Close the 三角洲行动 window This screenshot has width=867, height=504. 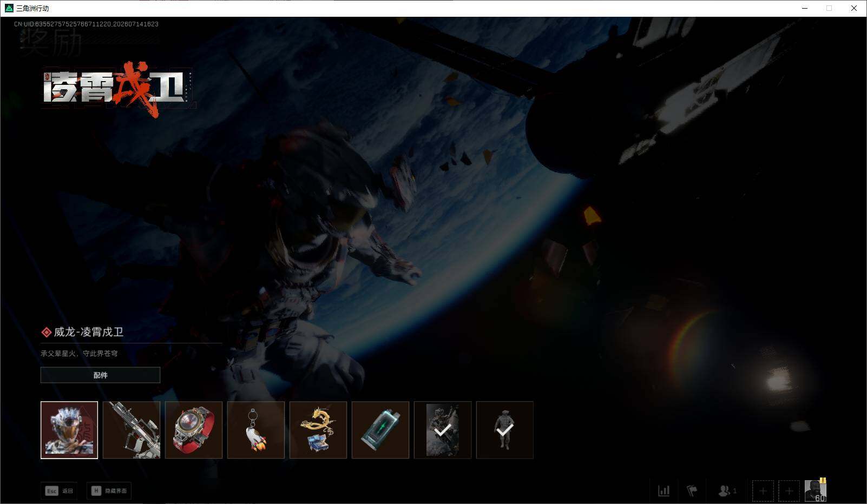pos(854,8)
